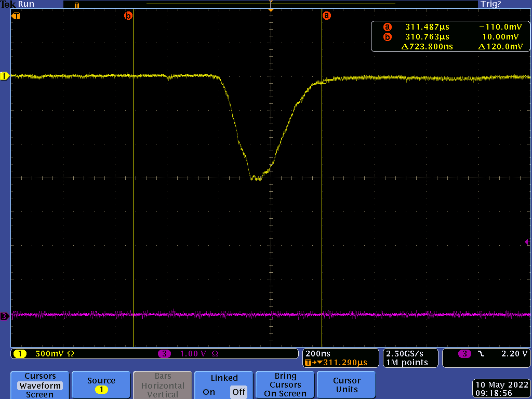Click the magenta trigger level arrow on the right edge
Screen dimensions: 532x399
click(527, 242)
